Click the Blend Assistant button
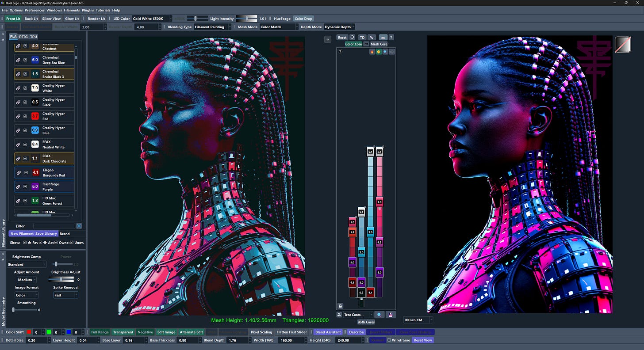 click(x=329, y=332)
